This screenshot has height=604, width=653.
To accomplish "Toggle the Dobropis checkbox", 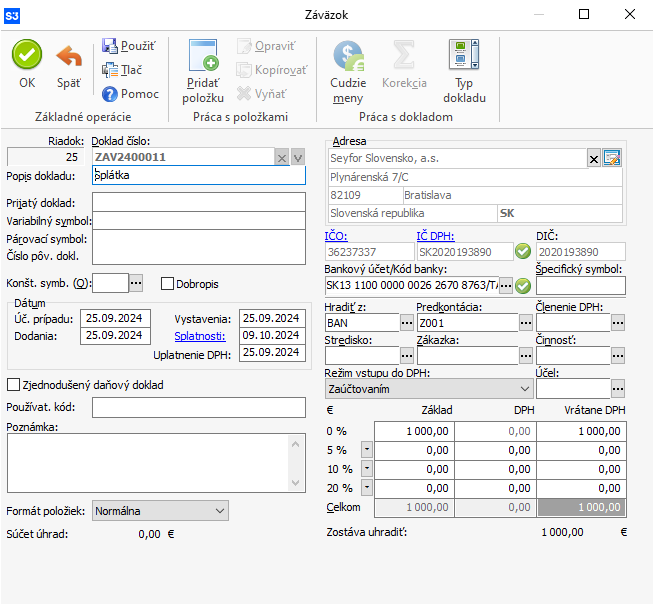I will click(x=167, y=284).
